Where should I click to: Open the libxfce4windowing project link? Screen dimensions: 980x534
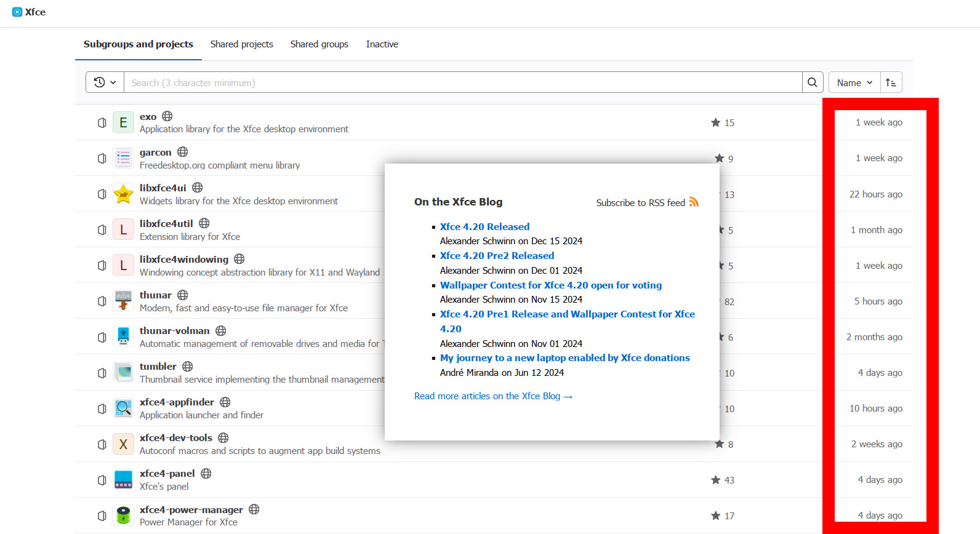point(184,260)
